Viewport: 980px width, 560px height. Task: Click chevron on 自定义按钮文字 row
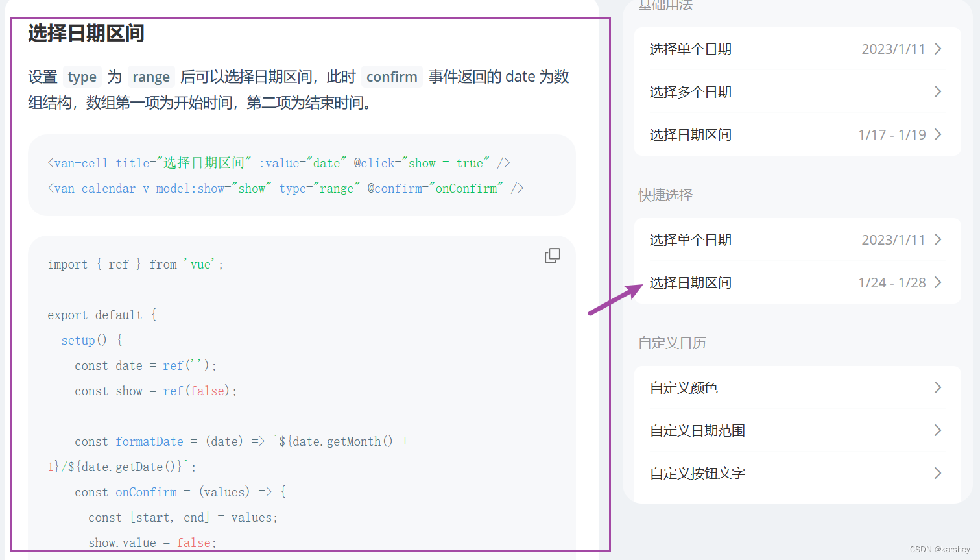[x=938, y=474]
